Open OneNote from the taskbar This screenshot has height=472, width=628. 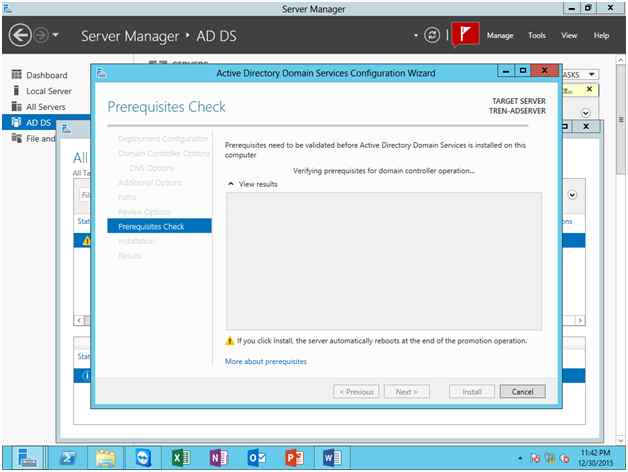click(218, 458)
